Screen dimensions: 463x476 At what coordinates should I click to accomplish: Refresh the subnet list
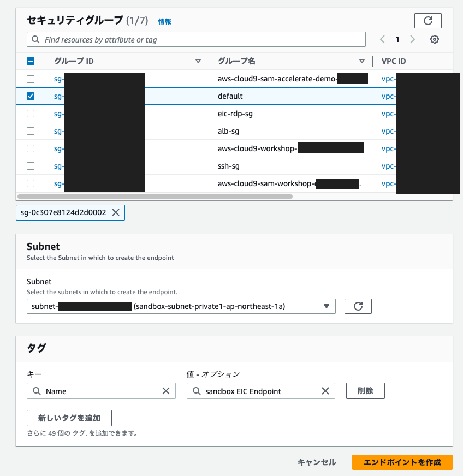point(358,306)
